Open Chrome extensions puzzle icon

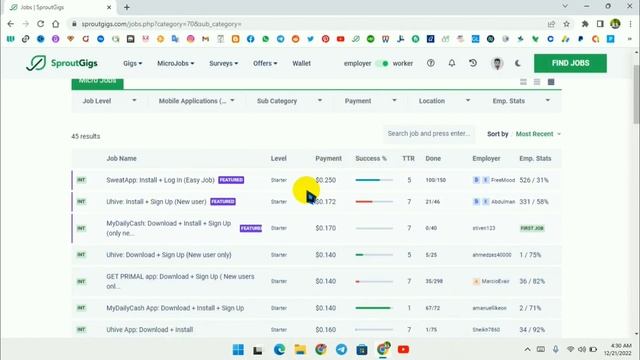point(585,24)
